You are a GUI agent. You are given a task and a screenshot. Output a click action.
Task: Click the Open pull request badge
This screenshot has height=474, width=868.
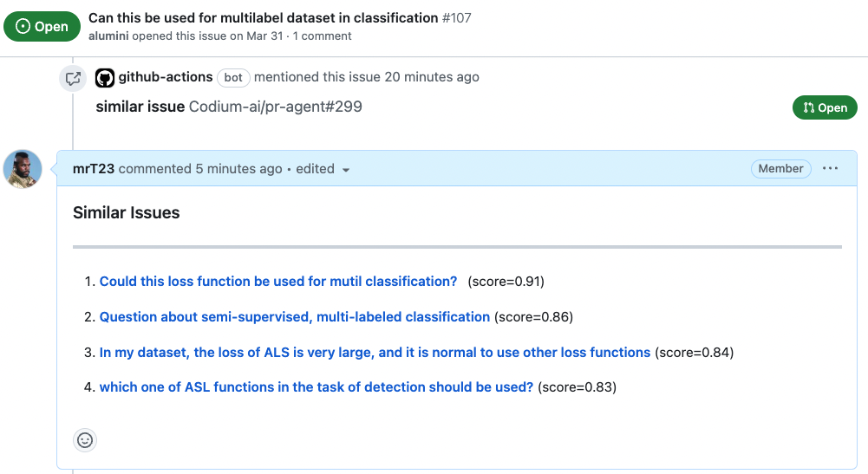click(x=825, y=107)
